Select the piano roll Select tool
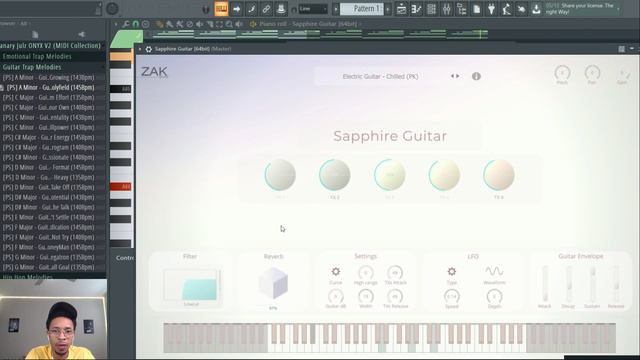 tap(219, 24)
